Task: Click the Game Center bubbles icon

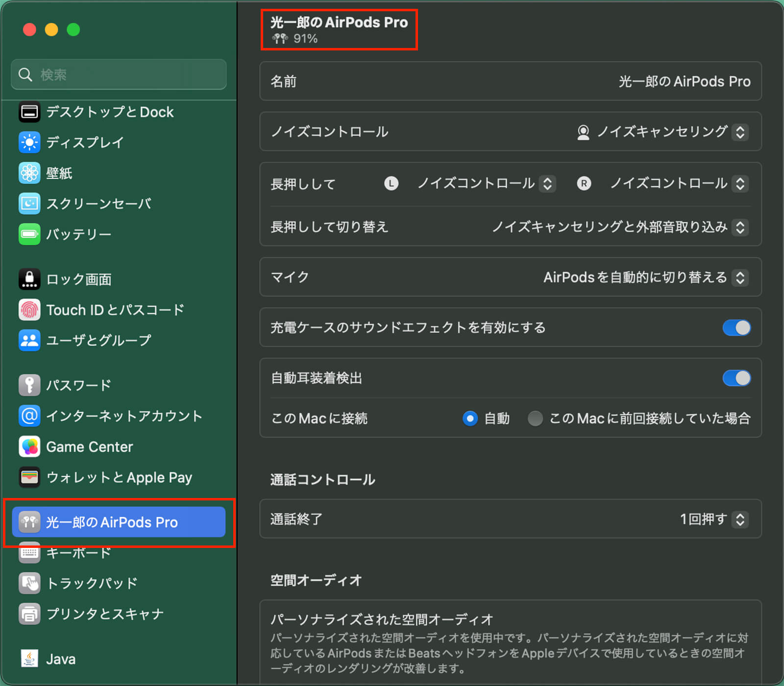Action: coord(29,447)
